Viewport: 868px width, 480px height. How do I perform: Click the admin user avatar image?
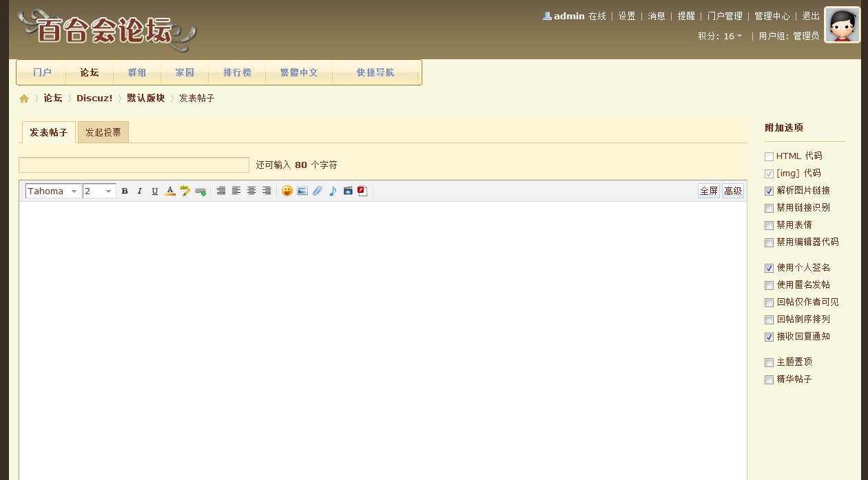[842, 25]
